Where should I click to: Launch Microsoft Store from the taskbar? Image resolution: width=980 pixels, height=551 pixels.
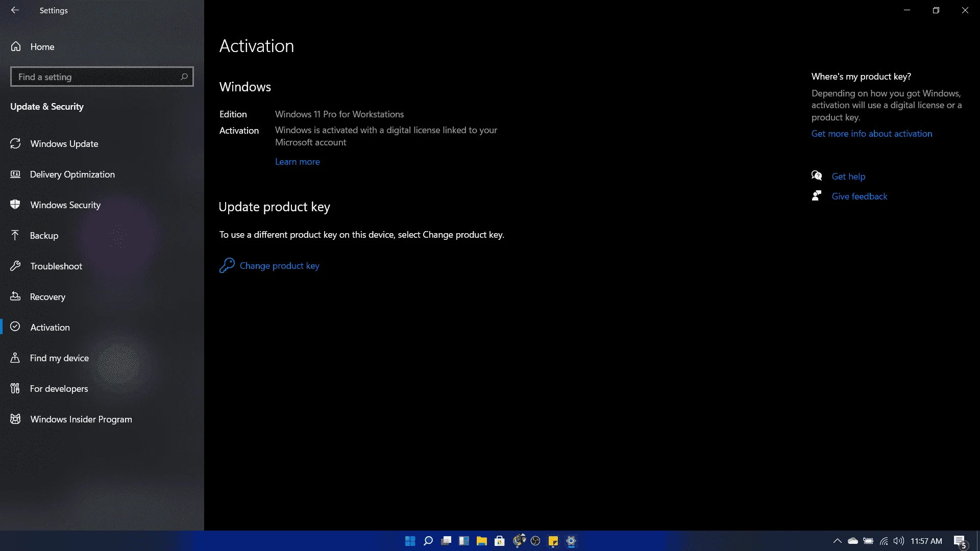(500, 541)
